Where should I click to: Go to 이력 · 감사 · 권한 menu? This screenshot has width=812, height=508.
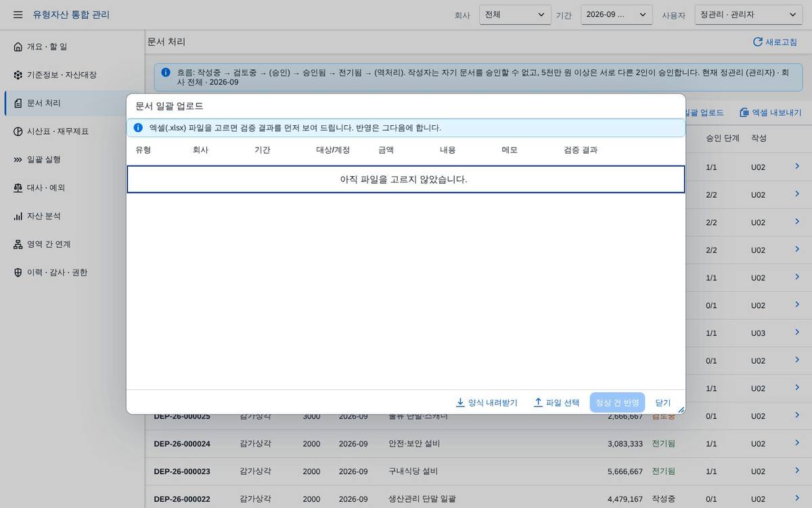coord(72,272)
